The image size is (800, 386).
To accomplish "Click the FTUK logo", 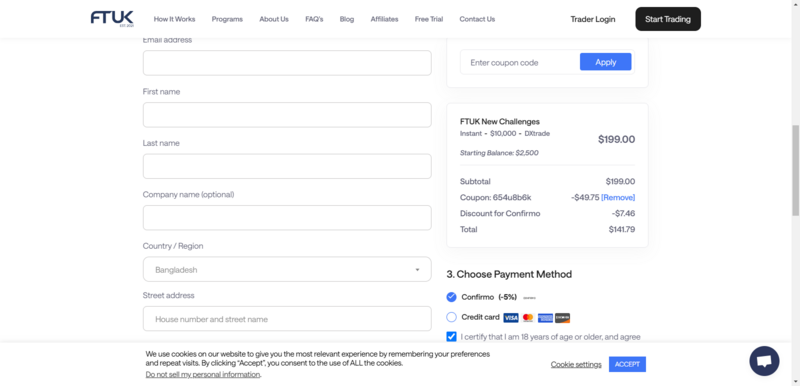I will click(112, 18).
